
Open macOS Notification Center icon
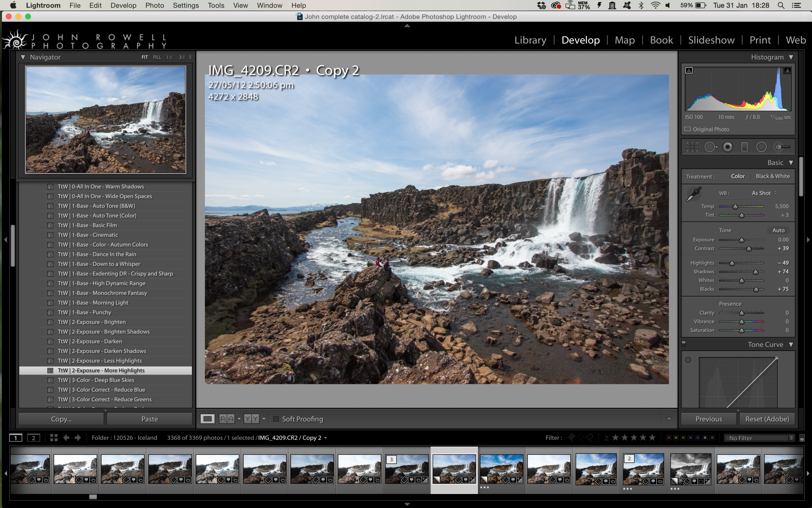pos(796,6)
